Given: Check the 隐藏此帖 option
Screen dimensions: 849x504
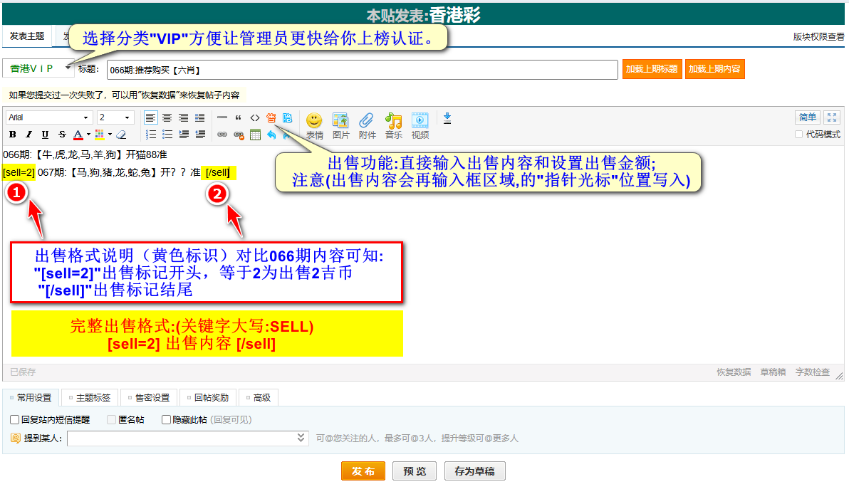Looking at the screenshot, I should [167, 420].
